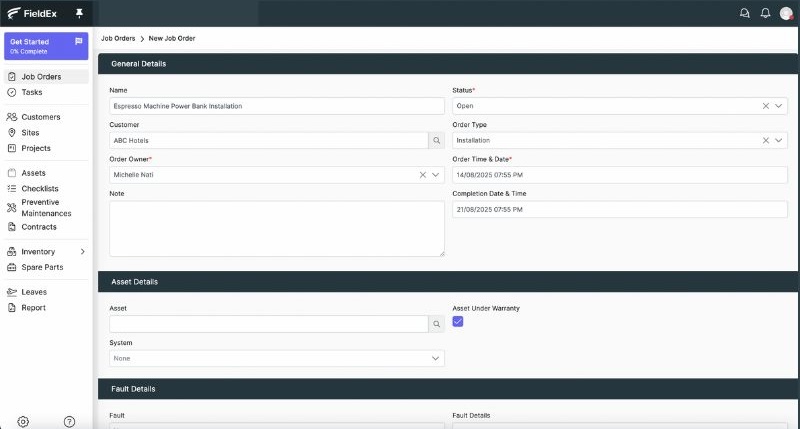Click the empty Asset input field
Viewport: 800px width, 429px height.
point(269,324)
